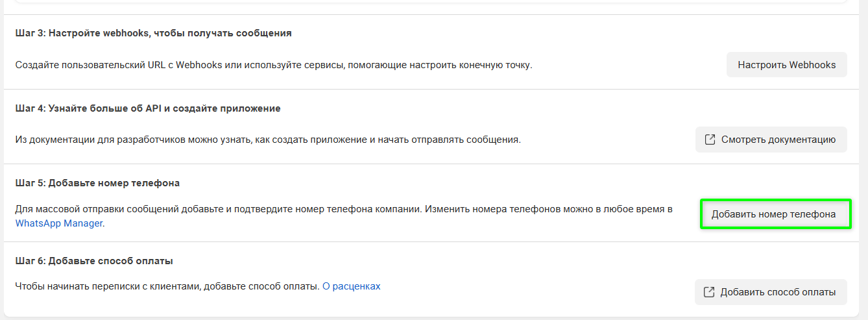Screen dimensions: 868x320
Task: Follow the 'О расценках' pricing link
Action: point(352,286)
